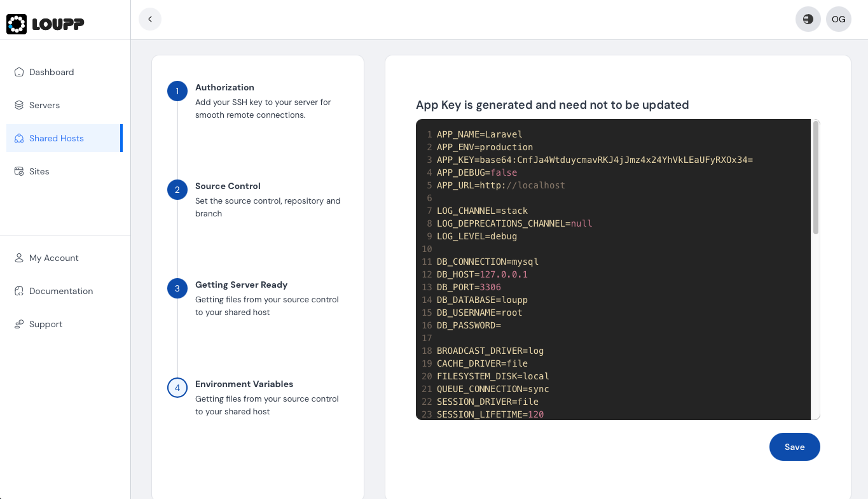Click the CACHE_DRIVER=file line

click(x=482, y=363)
